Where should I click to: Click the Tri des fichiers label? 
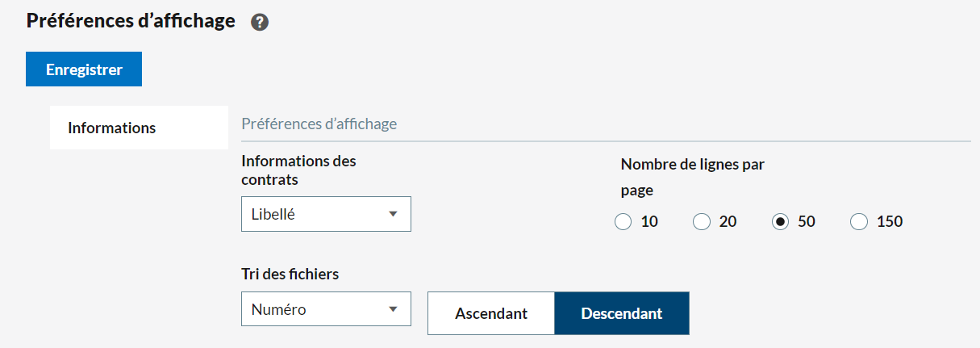(290, 274)
